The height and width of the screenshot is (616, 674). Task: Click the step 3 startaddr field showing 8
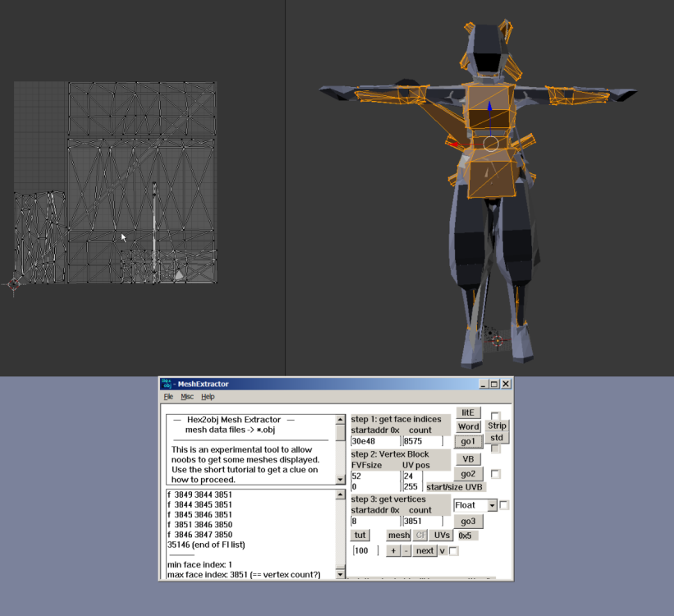pos(376,522)
